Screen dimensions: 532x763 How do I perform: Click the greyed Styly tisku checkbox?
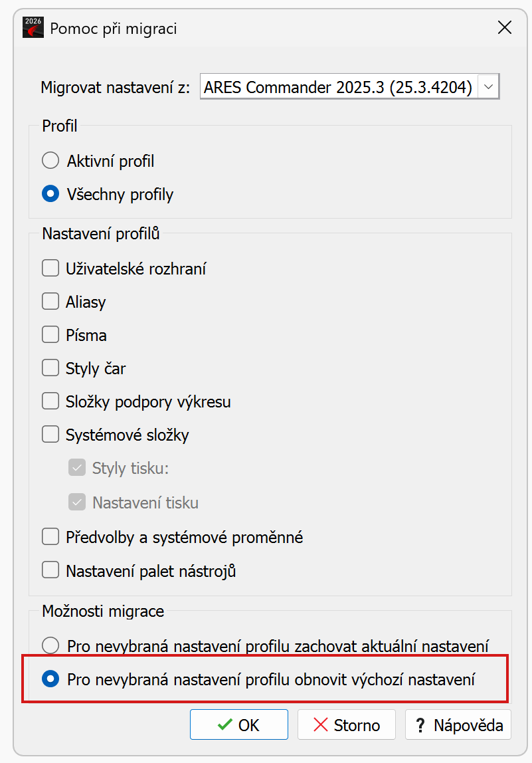pos(77,468)
